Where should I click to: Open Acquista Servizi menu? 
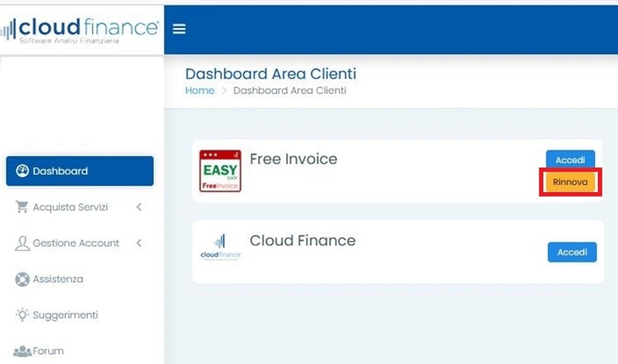(x=79, y=207)
